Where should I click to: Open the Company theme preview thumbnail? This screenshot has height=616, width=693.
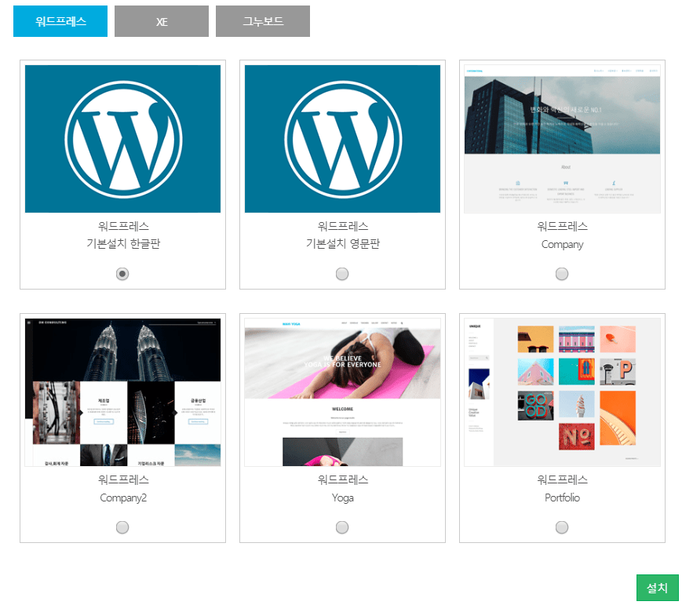pyautogui.click(x=562, y=139)
